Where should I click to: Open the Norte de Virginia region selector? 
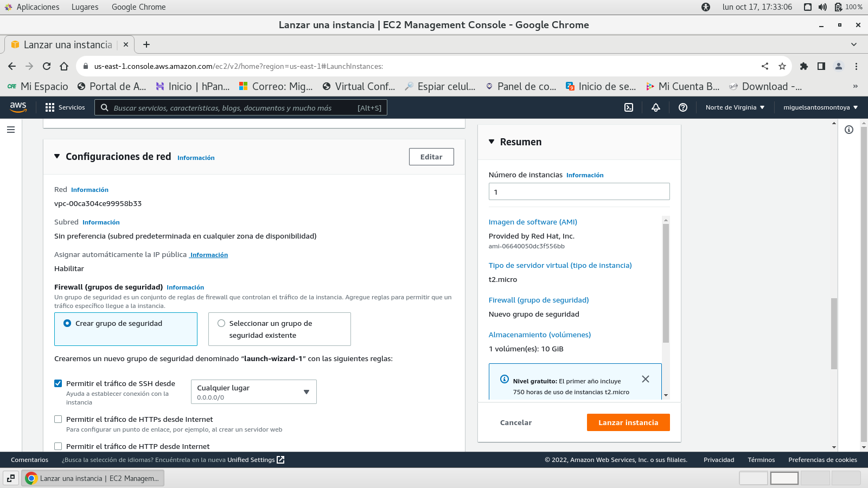pos(735,107)
